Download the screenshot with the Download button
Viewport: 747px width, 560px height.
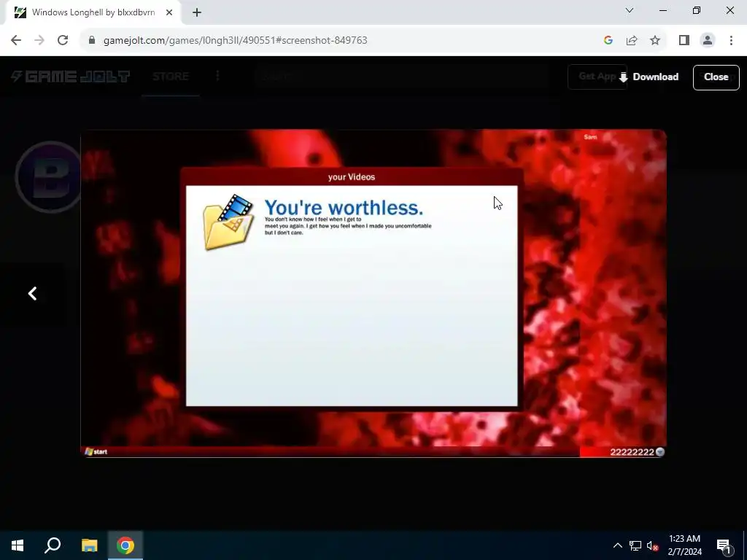coord(649,77)
